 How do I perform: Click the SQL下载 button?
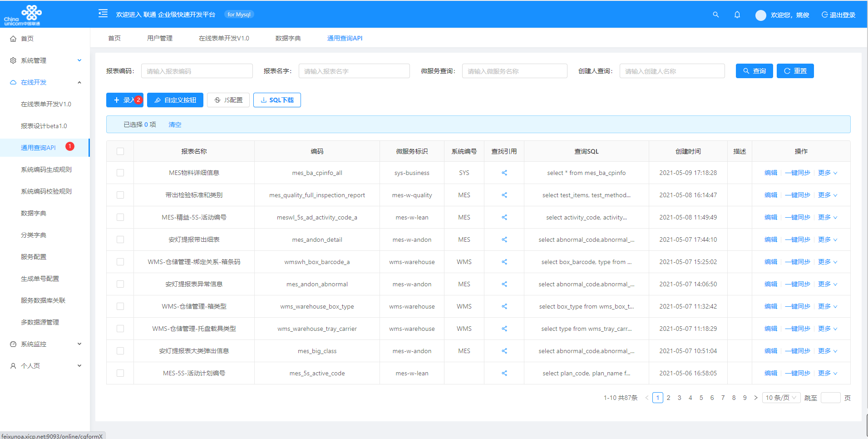(x=277, y=100)
